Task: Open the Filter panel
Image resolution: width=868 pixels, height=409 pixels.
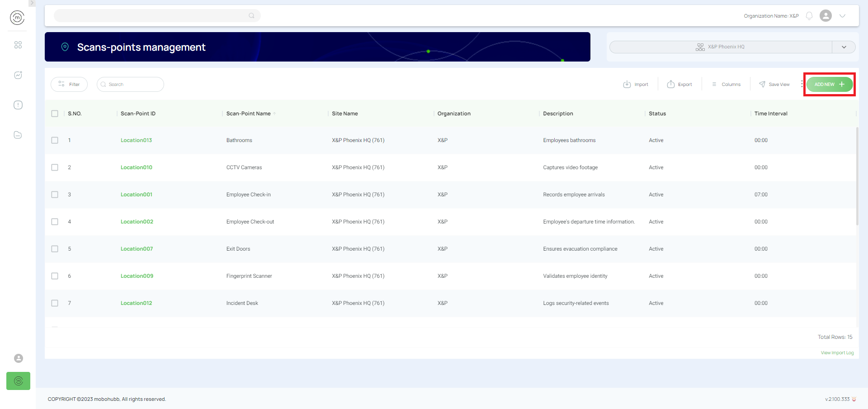Action: coord(69,84)
